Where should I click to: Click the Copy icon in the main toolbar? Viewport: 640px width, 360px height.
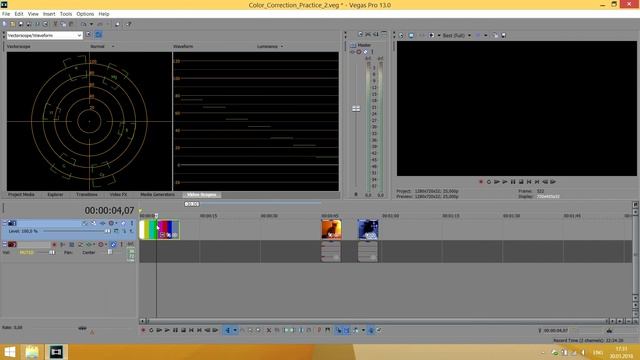[x=63, y=24]
